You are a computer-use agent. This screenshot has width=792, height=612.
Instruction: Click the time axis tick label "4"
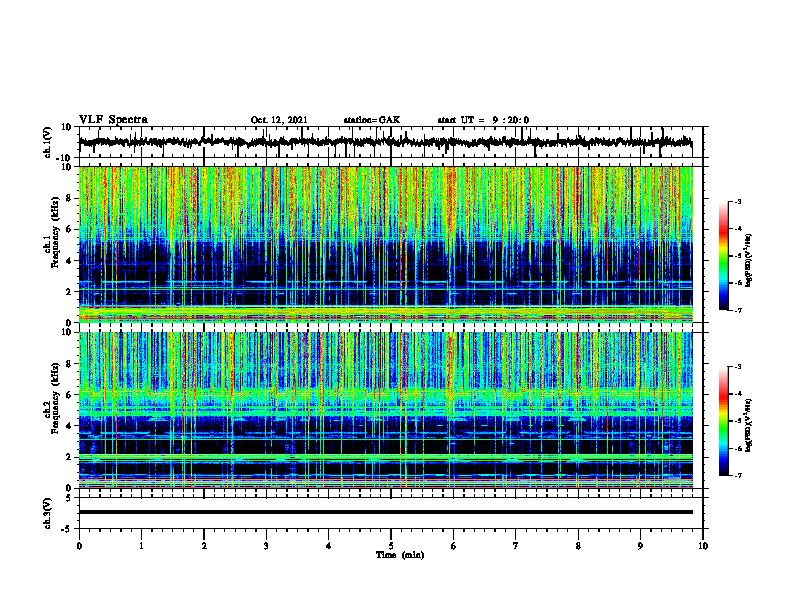tap(329, 546)
